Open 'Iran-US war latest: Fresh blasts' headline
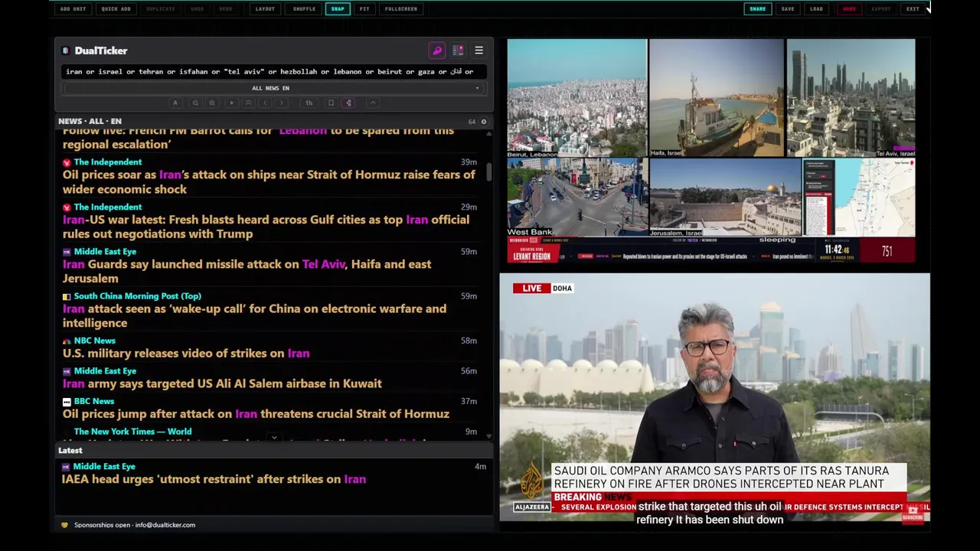Viewport: 980px width, 551px height. click(x=266, y=227)
